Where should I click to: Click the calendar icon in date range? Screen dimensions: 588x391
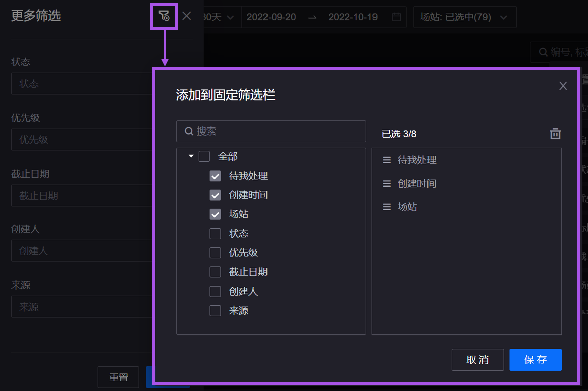point(396,17)
